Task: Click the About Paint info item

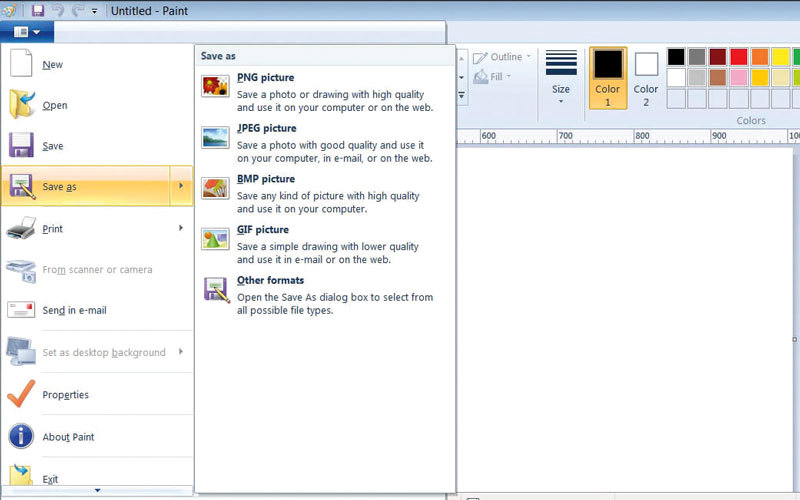Action: [68, 437]
